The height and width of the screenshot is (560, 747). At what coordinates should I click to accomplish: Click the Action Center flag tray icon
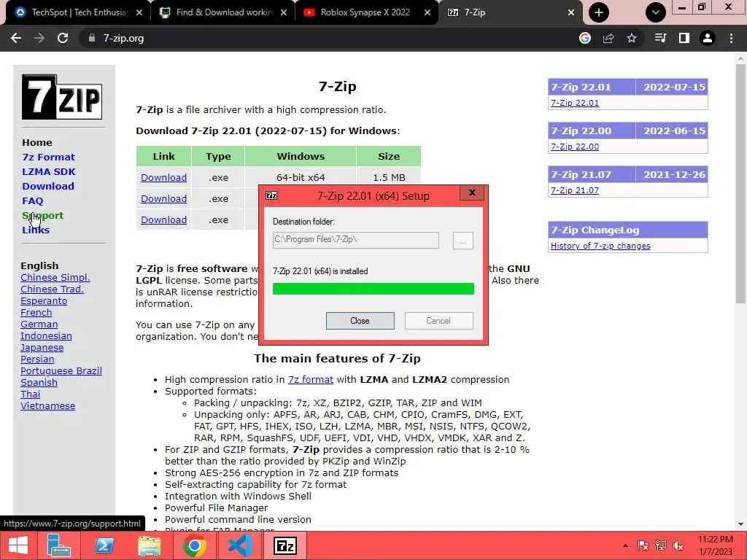pyautogui.click(x=643, y=545)
